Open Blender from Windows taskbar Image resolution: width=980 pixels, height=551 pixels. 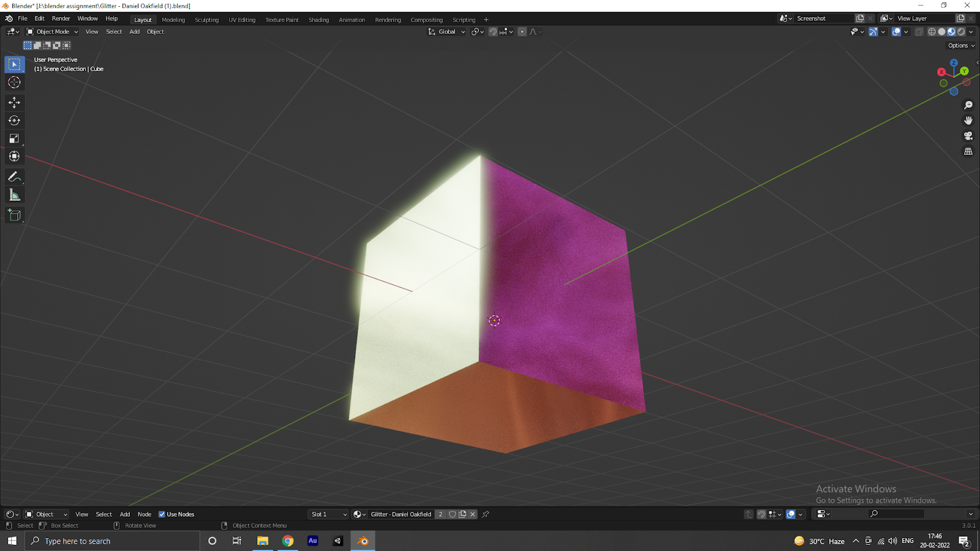(x=363, y=541)
